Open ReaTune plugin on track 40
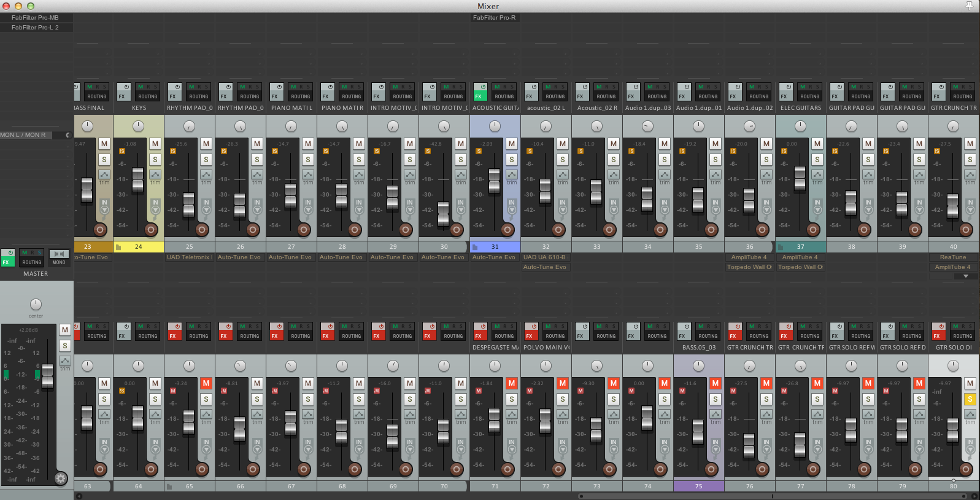 [x=954, y=257]
